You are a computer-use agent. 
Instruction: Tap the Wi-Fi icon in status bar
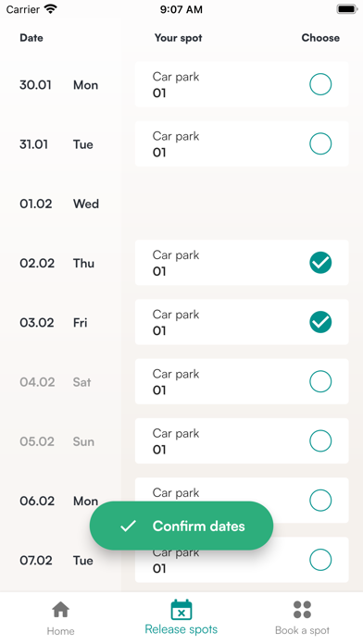[51, 9]
